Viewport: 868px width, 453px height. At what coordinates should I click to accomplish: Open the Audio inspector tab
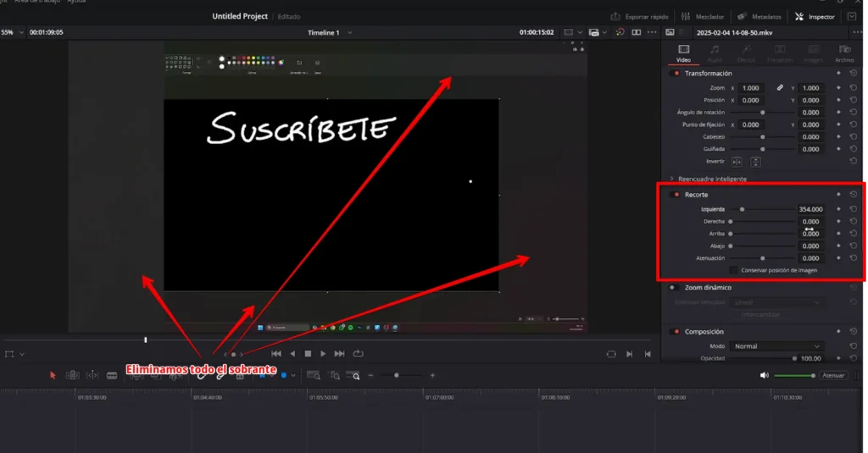coord(715,53)
